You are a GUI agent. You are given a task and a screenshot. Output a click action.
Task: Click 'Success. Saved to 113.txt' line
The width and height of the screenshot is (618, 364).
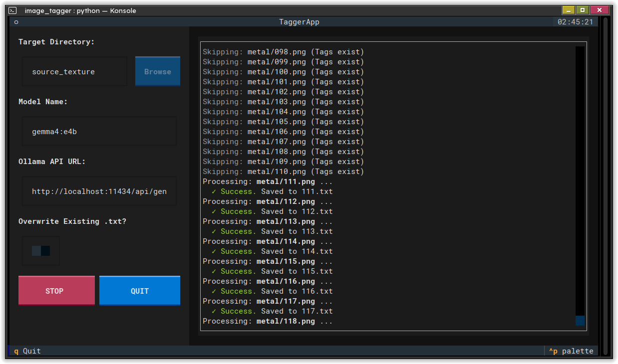click(x=272, y=231)
